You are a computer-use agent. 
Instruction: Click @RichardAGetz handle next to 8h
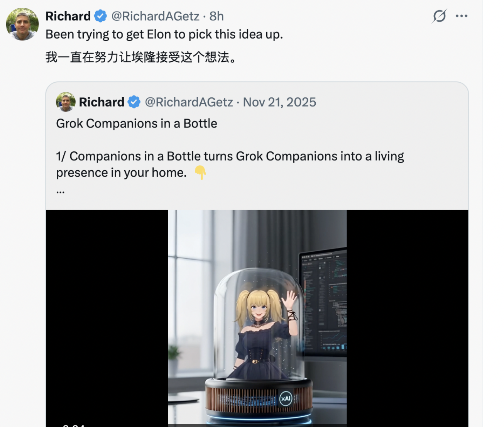[155, 16]
